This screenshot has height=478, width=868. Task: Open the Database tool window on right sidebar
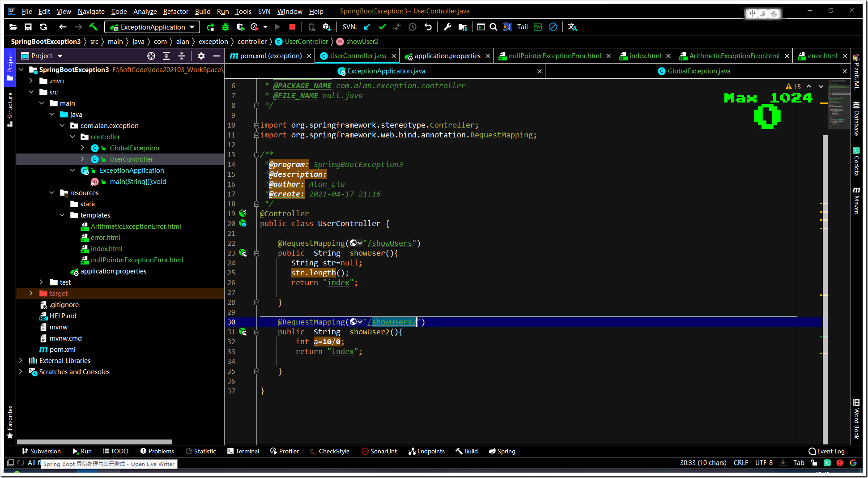point(856,119)
